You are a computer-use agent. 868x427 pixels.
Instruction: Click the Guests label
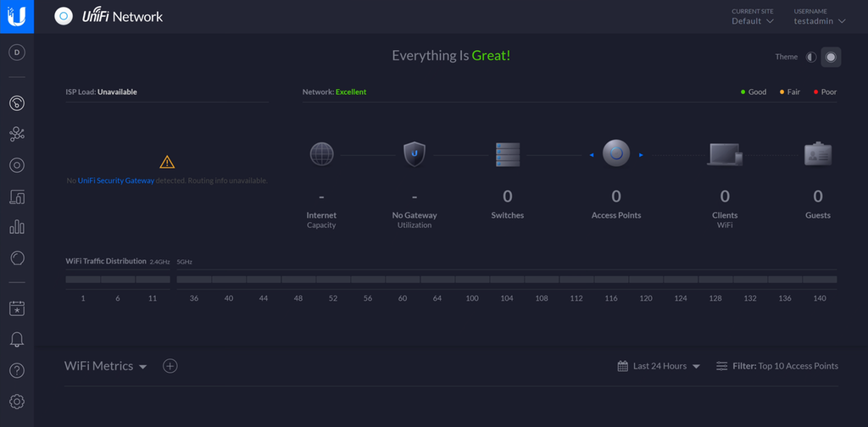click(818, 215)
